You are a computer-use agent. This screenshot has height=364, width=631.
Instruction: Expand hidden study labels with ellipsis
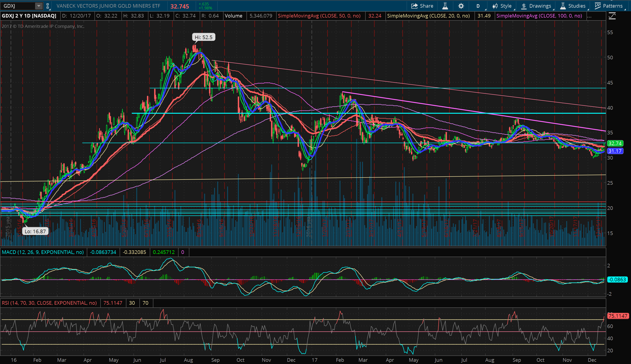click(x=589, y=16)
